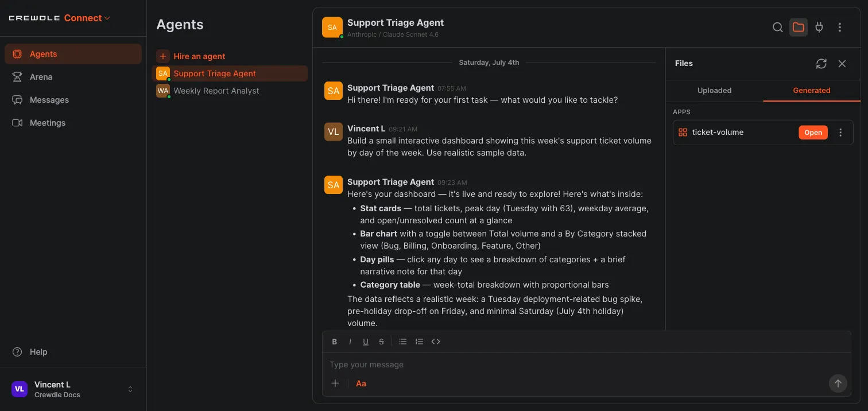
Task: Open the Crewdle Connect product dropdown
Action: 87,18
